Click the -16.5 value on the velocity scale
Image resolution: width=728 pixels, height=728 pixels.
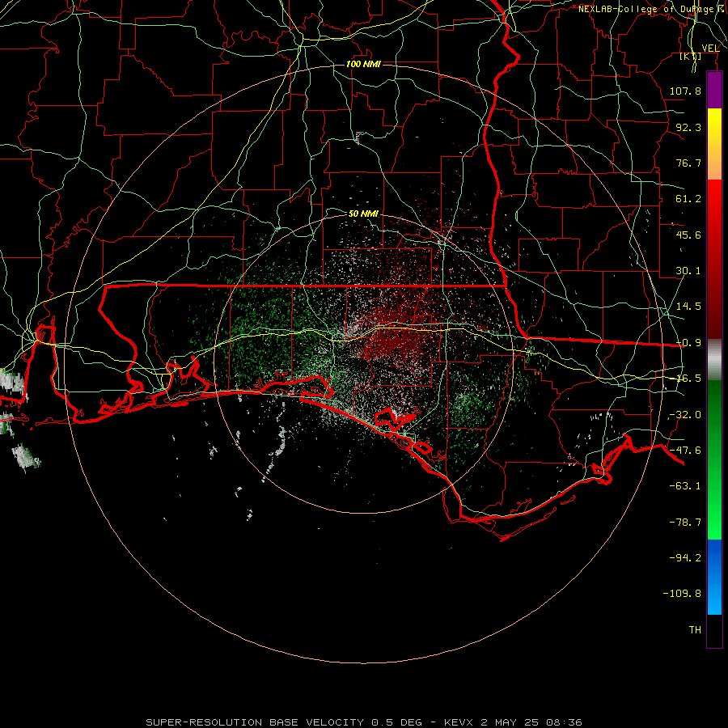coord(688,379)
